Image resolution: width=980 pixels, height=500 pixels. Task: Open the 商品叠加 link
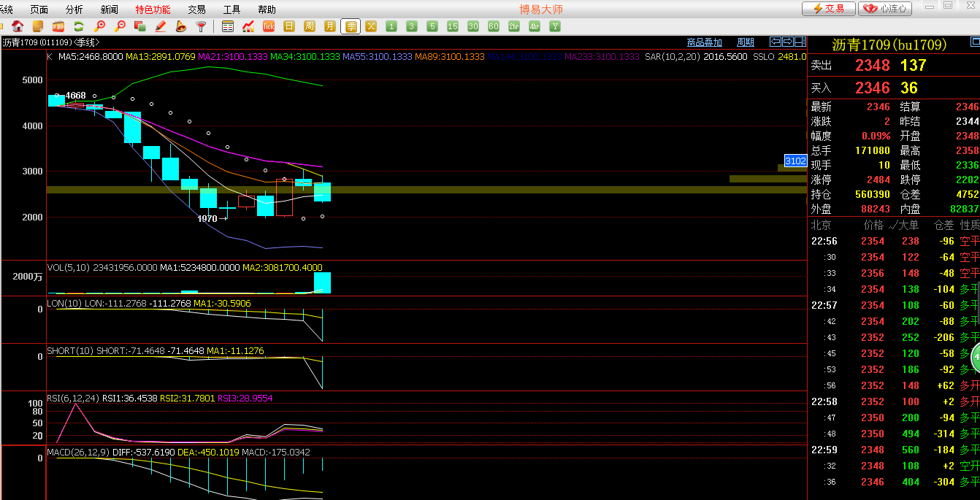(x=705, y=42)
